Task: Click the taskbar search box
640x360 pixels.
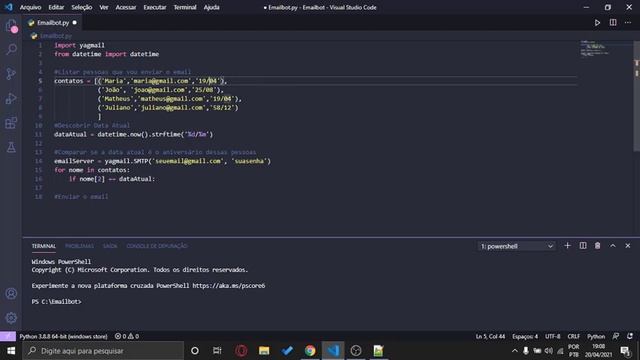Action: coord(103,351)
